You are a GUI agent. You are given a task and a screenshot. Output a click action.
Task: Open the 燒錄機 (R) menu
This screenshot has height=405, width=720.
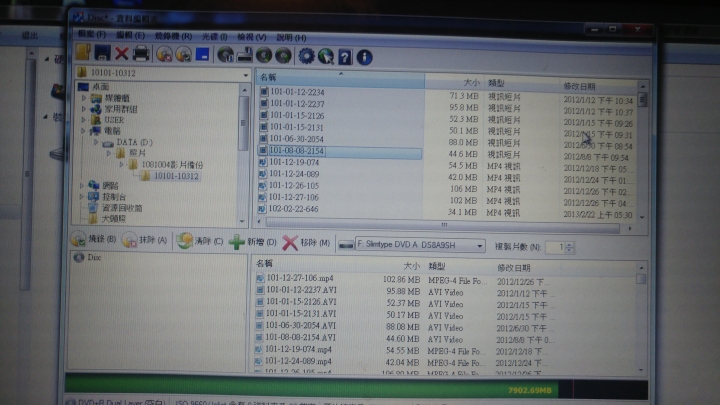pyautogui.click(x=173, y=36)
